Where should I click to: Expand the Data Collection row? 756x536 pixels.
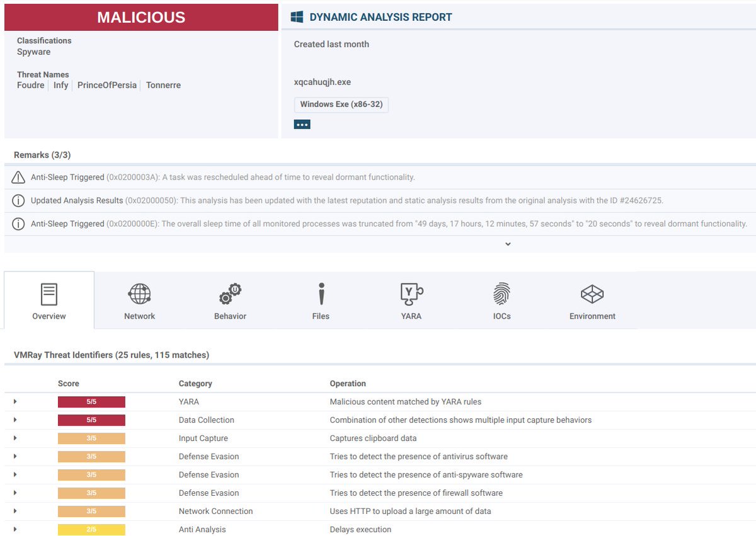pos(15,420)
